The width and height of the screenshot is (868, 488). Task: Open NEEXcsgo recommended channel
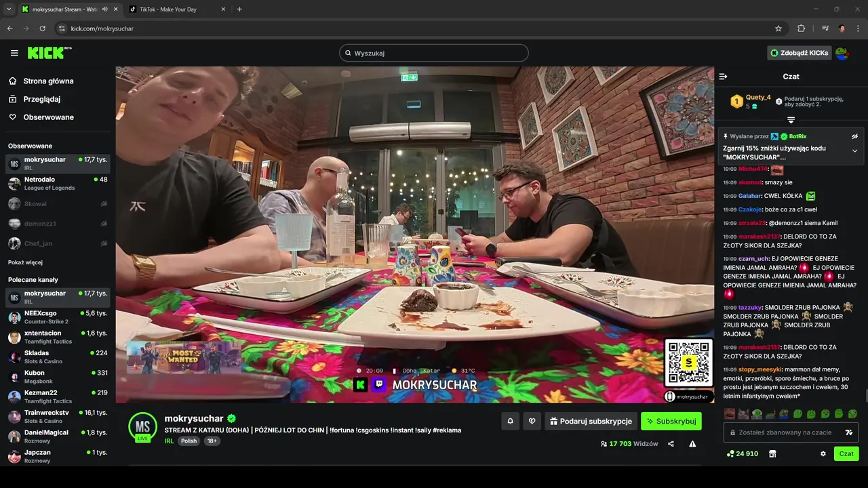58,317
